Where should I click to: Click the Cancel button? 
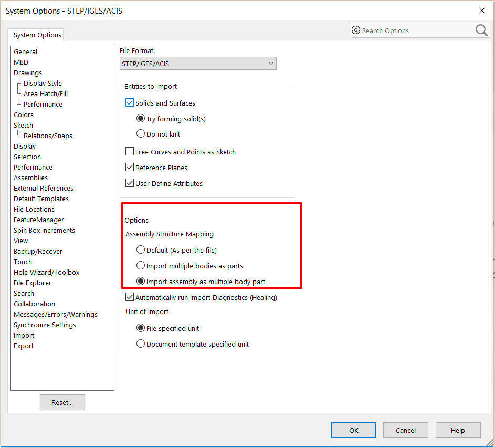(x=406, y=430)
